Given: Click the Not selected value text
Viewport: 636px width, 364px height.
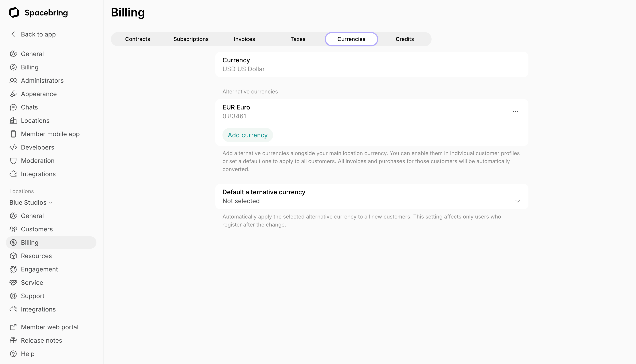Looking at the screenshot, I should tap(241, 201).
